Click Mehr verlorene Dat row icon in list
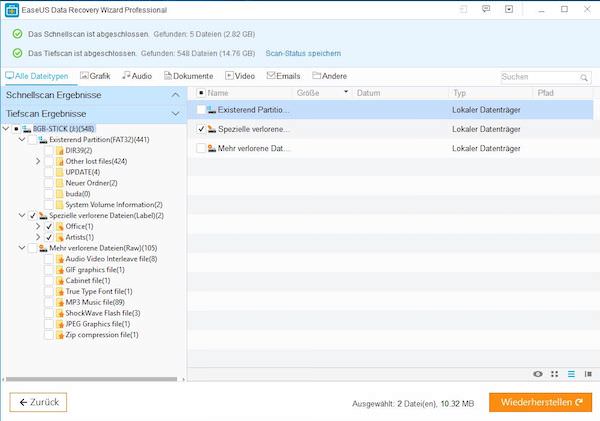Screen dimensions: 600x421 pyautogui.click(x=212, y=148)
